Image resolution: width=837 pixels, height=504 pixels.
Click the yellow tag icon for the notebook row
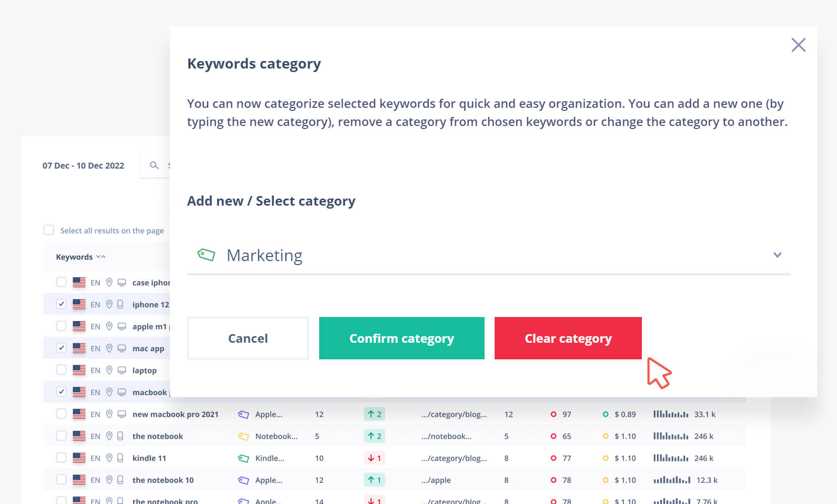244,436
